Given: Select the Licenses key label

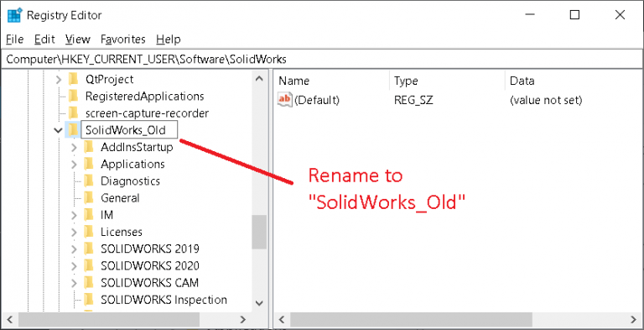Looking at the screenshot, I should pos(122,232).
